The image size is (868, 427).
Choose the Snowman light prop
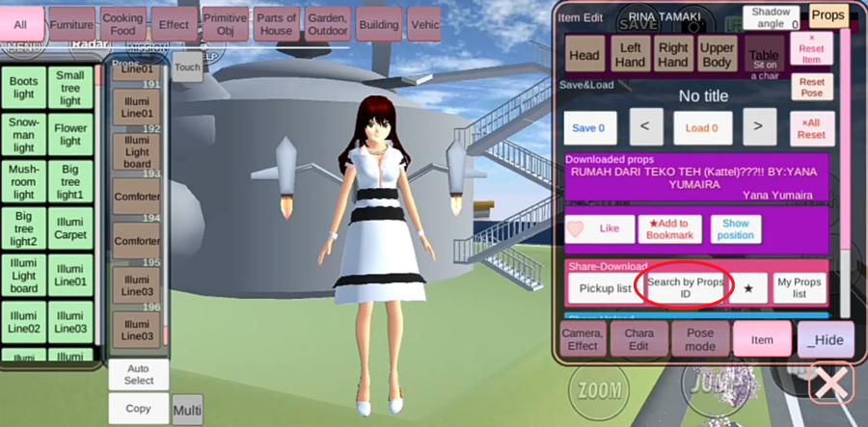24,134
